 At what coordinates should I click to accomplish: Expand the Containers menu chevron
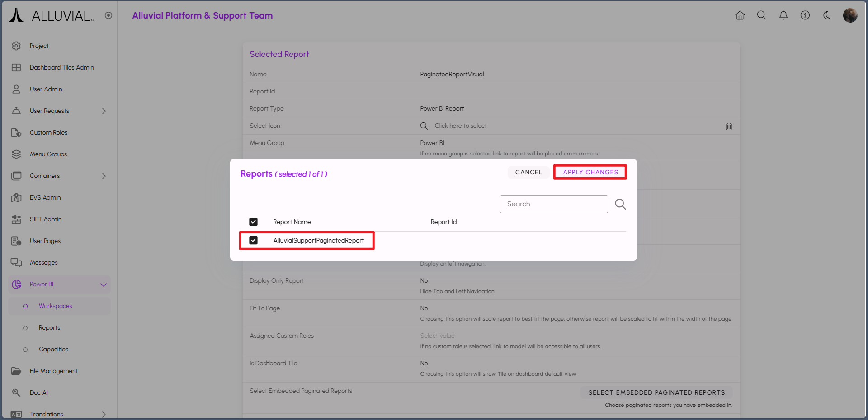click(x=104, y=176)
